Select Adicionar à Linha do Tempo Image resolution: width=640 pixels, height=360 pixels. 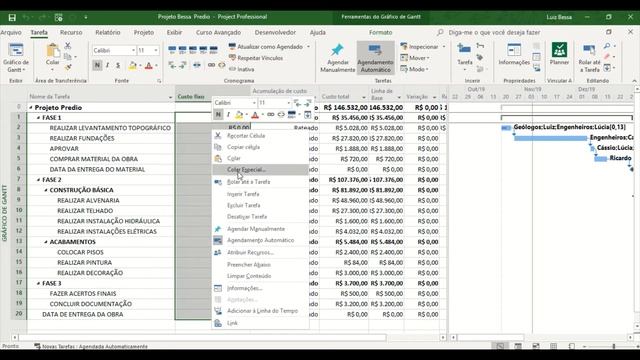pos(260,311)
